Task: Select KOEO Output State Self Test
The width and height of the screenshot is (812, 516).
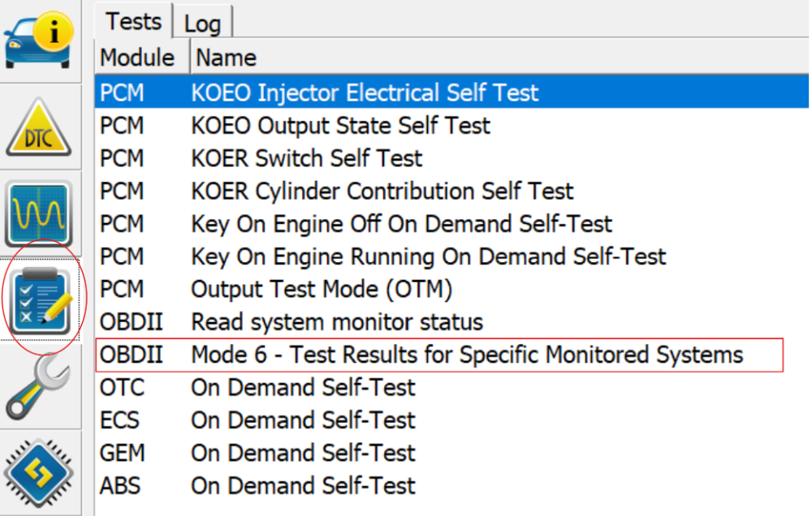Action: click(451, 125)
